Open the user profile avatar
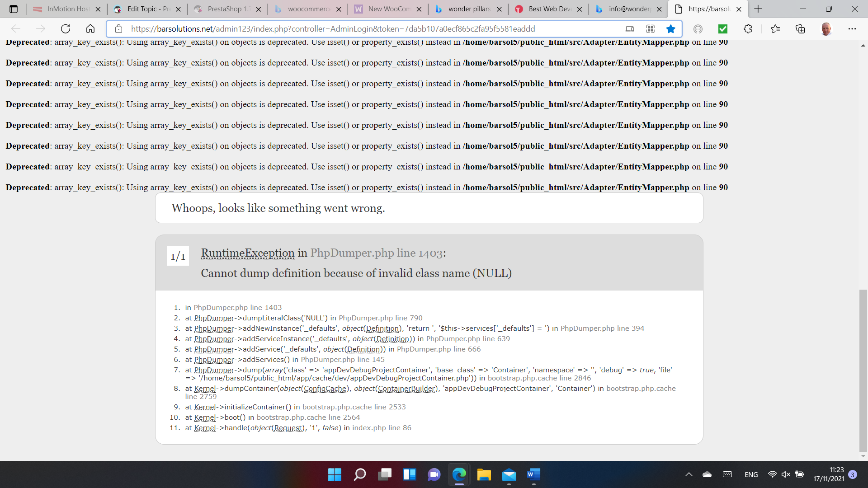Image resolution: width=868 pixels, height=488 pixels. click(826, 29)
